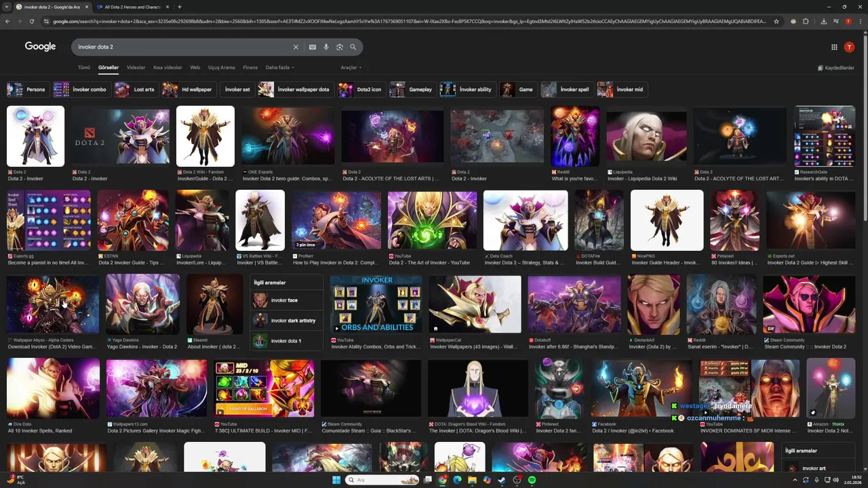Open the Dota Coach strategy image
This screenshot has height=488, width=868.
point(526,220)
